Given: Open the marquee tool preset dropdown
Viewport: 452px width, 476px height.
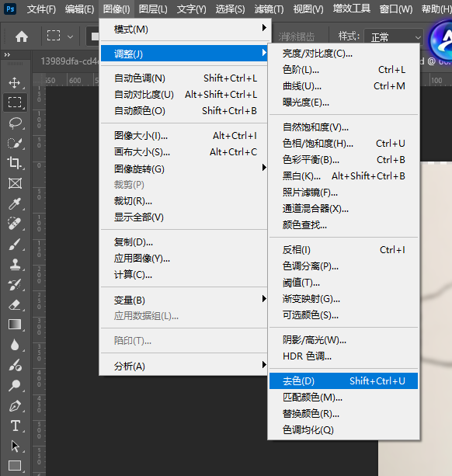Looking at the screenshot, I should click(70, 37).
